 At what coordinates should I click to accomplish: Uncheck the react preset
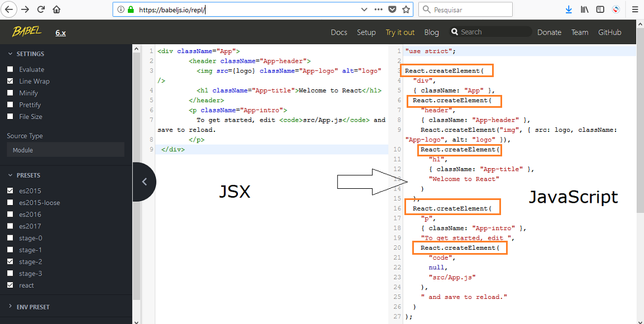(10, 285)
